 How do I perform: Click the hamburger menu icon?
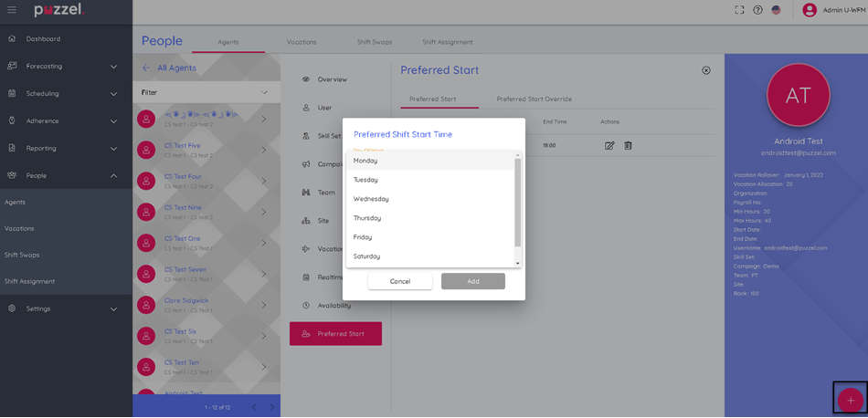click(12, 10)
